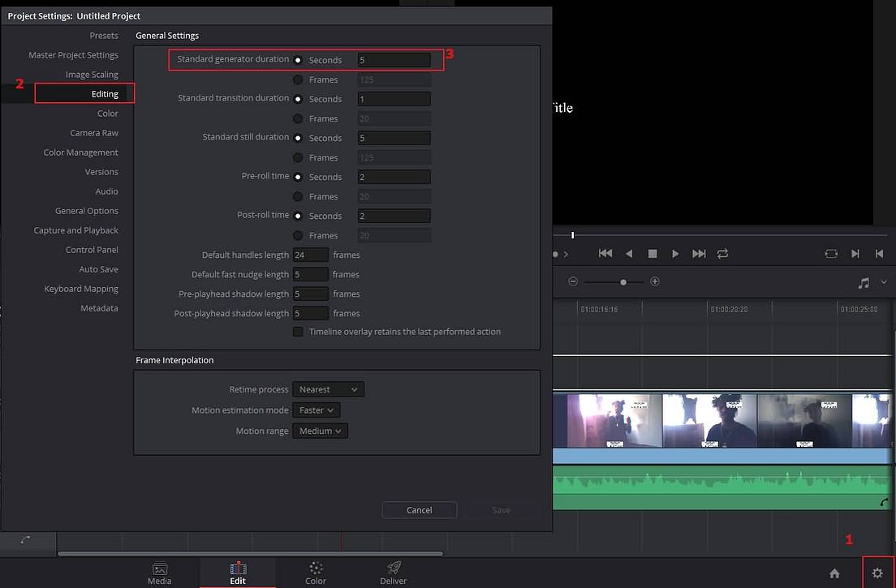Click the Cancel button
The height and width of the screenshot is (588, 896).
[420, 510]
